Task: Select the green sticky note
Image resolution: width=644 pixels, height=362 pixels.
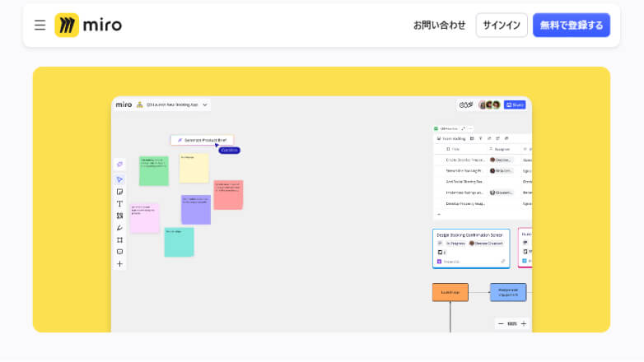Action: point(154,171)
